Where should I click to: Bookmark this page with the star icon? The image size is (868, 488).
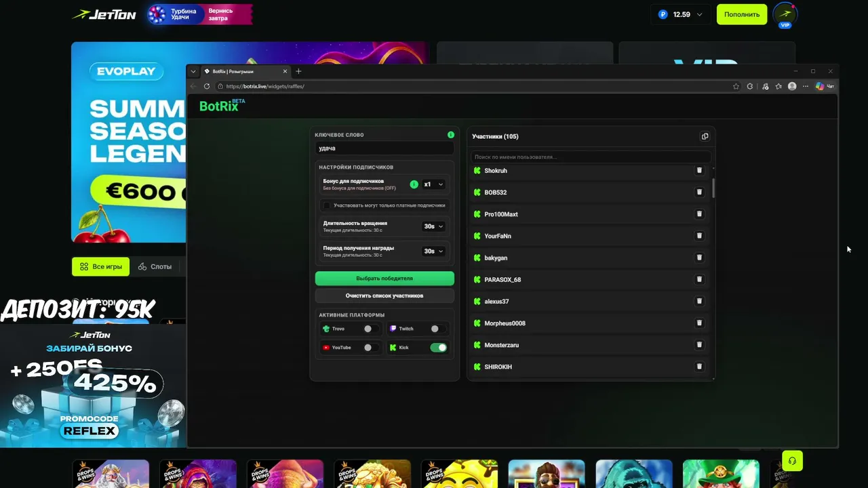pyautogui.click(x=736, y=86)
